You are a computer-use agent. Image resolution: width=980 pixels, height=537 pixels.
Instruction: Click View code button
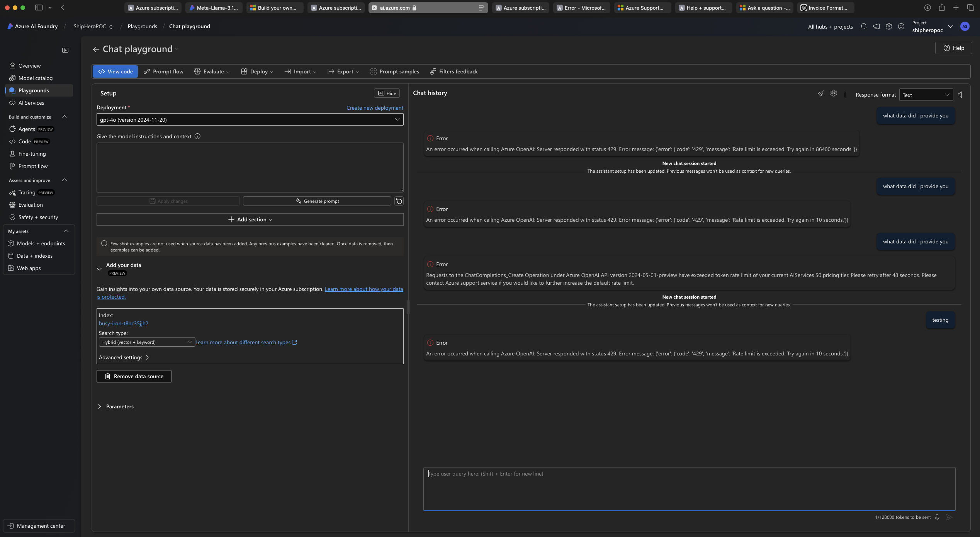point(115,71)
